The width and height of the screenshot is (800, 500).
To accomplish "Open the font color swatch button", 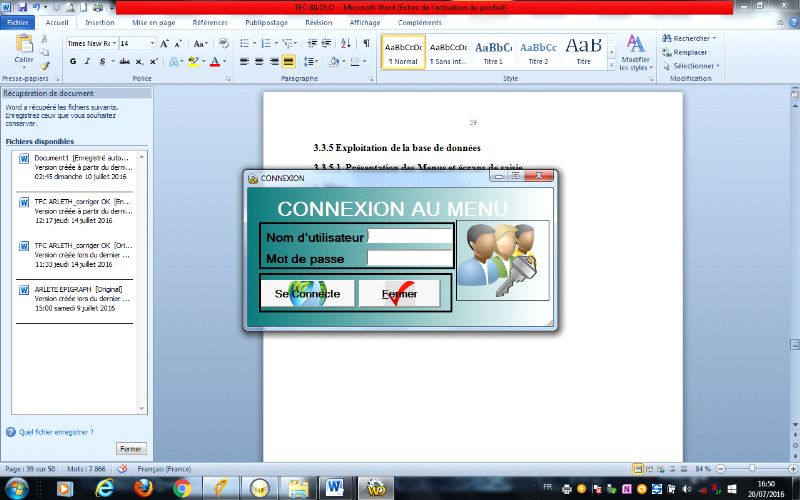I will [x=214, y=62].
